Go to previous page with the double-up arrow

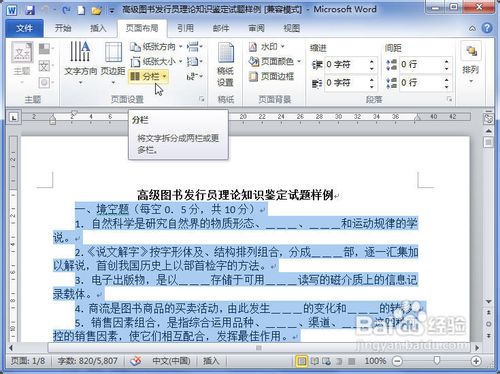(x=488, y=312)
